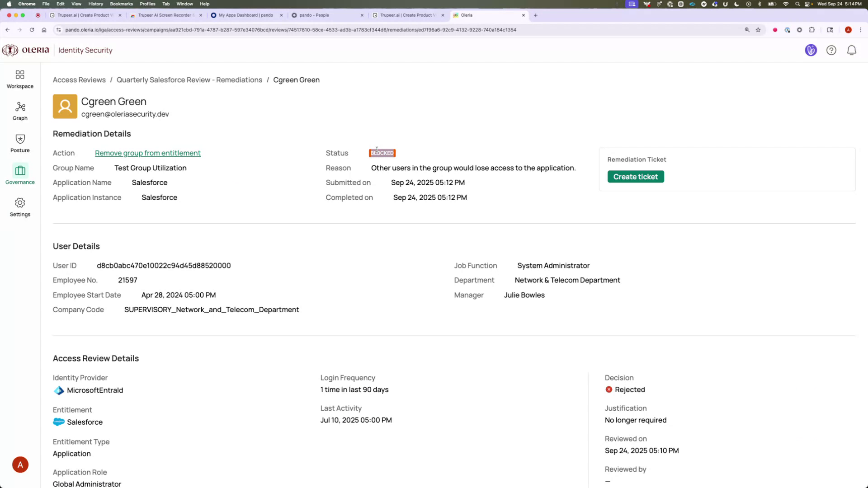The image size is (868, 488).
Task: Select the Governance section in sidebar
Action: 19,175
